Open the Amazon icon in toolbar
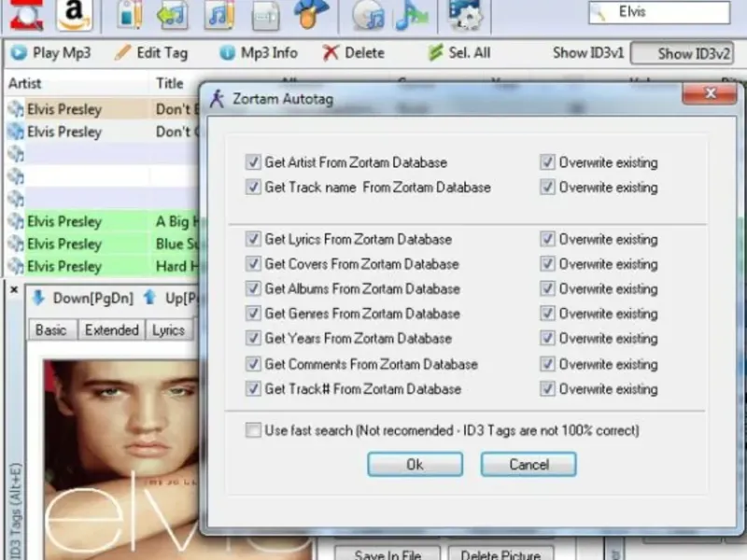 click(75, 15)
